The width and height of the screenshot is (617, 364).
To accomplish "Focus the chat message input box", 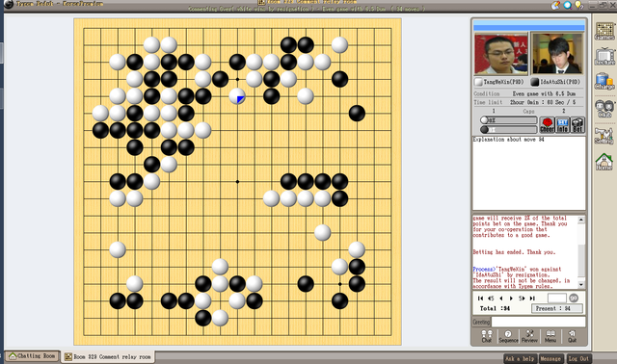I will [x=538, y=322].
